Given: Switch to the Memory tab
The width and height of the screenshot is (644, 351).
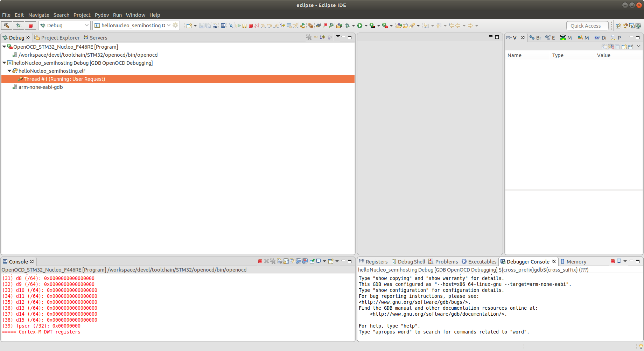Looking at the screenshot, I should (x=573, y=261).
